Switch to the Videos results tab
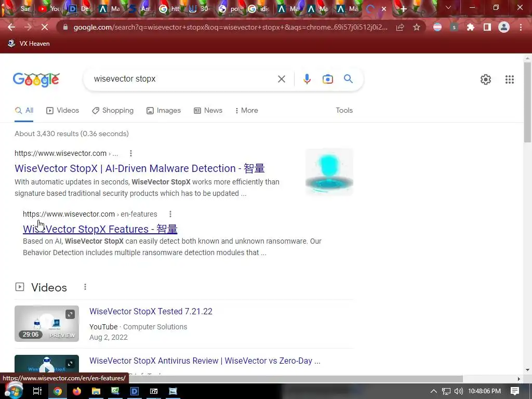Screen dimensions: 532x399 62,110
